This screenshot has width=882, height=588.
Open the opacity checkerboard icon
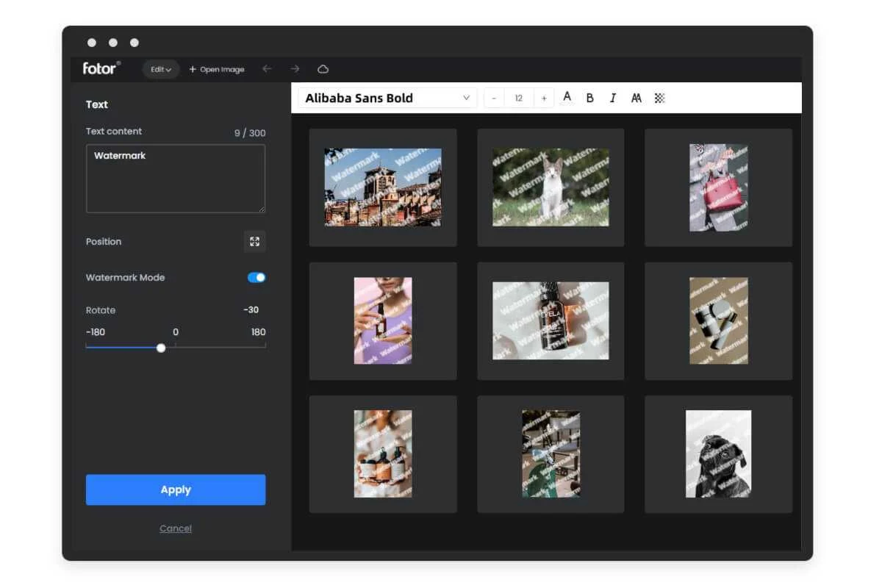(659, 97)
